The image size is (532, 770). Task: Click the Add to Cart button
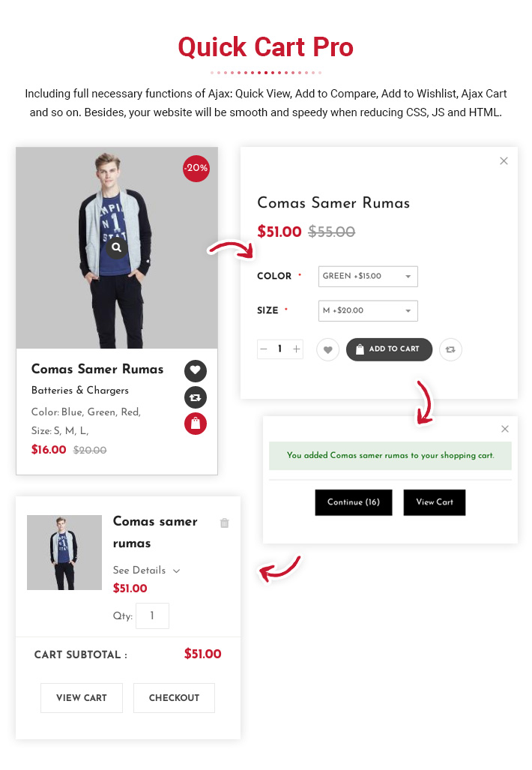[389, 349]
